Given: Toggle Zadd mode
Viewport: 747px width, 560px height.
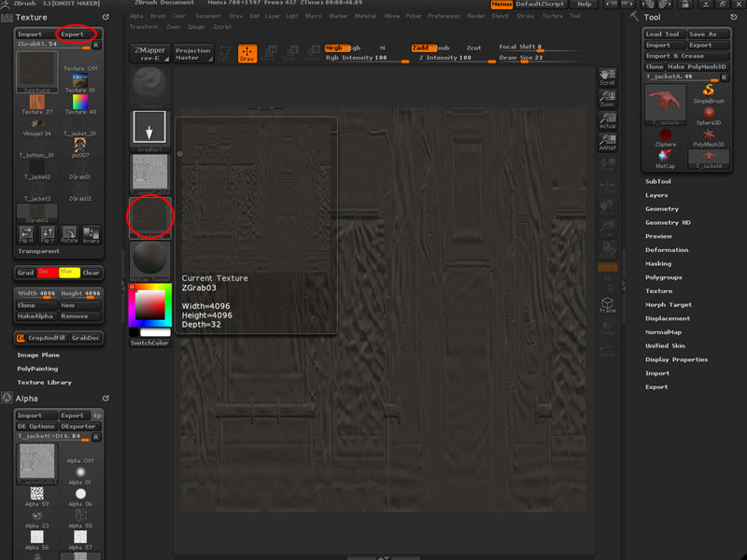Looking at the screenshot, I should [423, 48].
